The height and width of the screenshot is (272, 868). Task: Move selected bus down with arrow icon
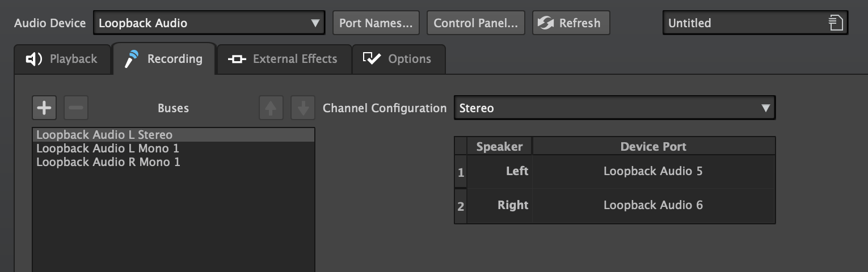coord(303,108)
